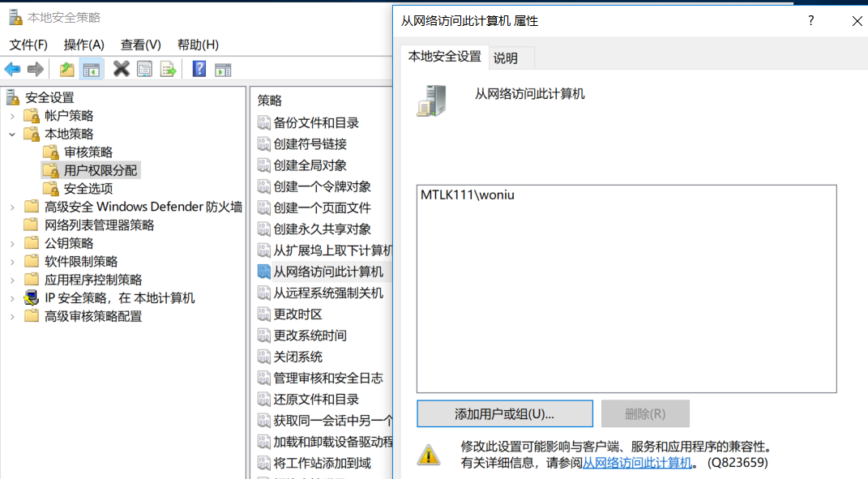Click the Back arrow toolbar icon

(x=12, y=69)
